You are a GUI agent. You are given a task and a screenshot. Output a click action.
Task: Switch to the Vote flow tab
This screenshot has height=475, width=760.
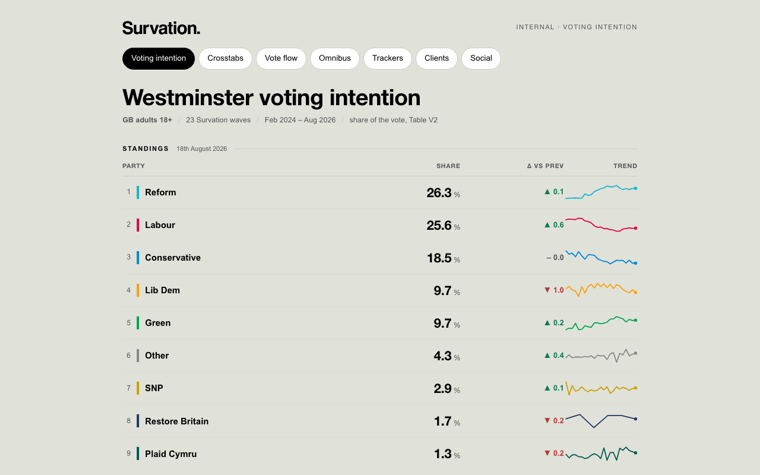point(281,58)
